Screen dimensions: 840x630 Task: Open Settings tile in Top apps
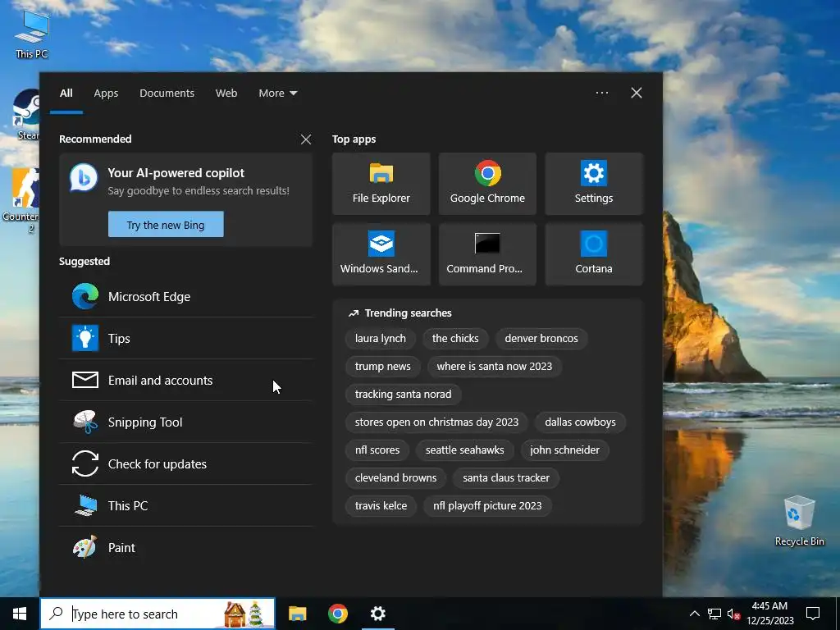594,184
